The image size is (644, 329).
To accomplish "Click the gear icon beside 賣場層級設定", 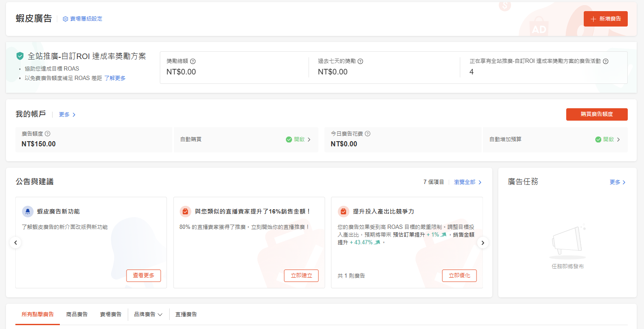I will click(65, 19).
